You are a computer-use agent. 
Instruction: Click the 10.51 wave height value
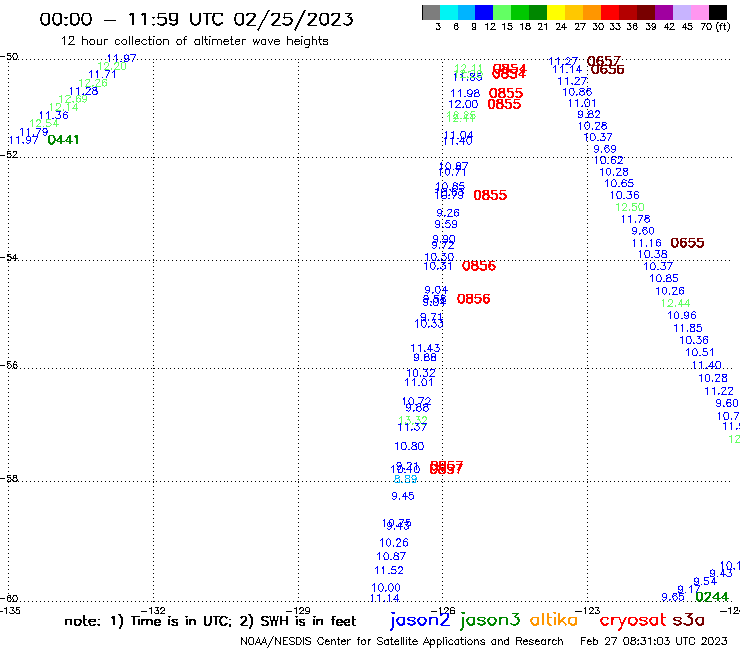point(699,352)
